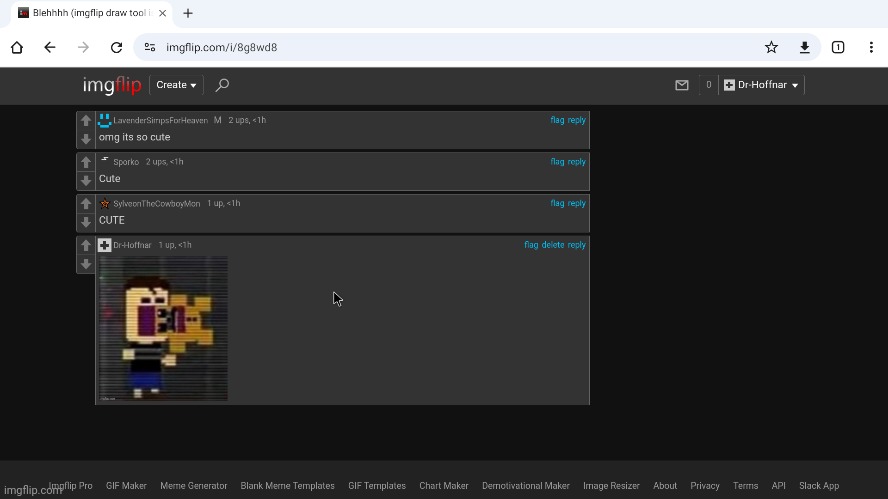Bookmark this page with the star icon
This screenshot has width=888, height=499.
[771, 47]
